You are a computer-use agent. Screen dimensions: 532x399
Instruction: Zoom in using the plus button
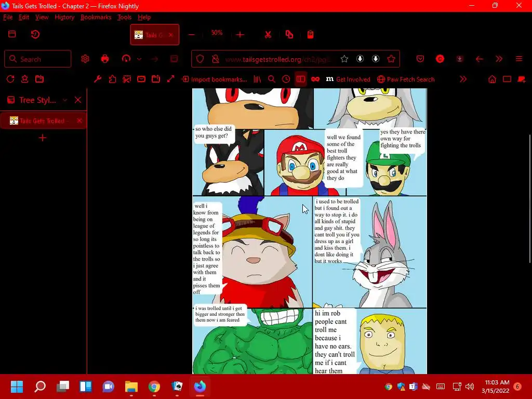click(240, 35)
